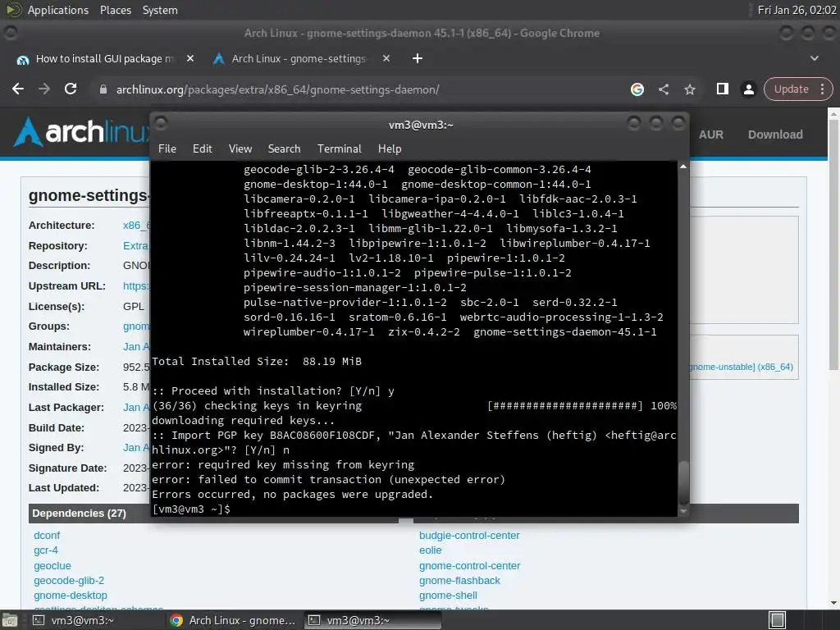
Task: Open the gnome-control-center link
Action: (470, 566)
